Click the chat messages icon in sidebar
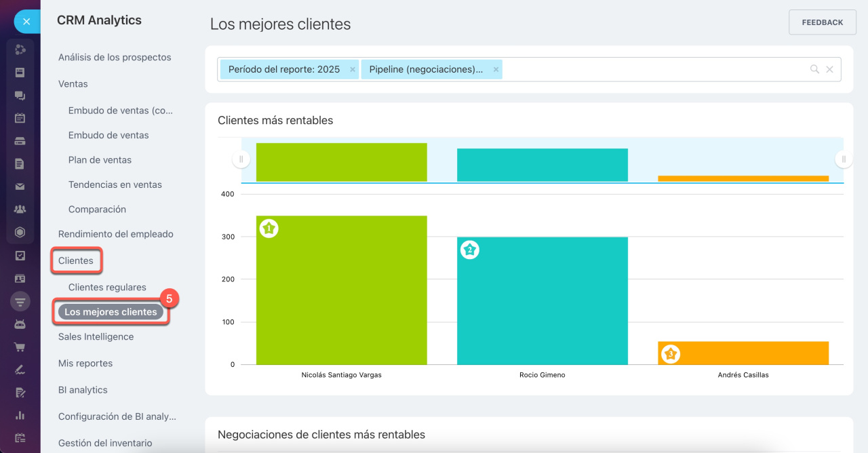The width and height of the screenshot is (868, 453). point(20,96)
